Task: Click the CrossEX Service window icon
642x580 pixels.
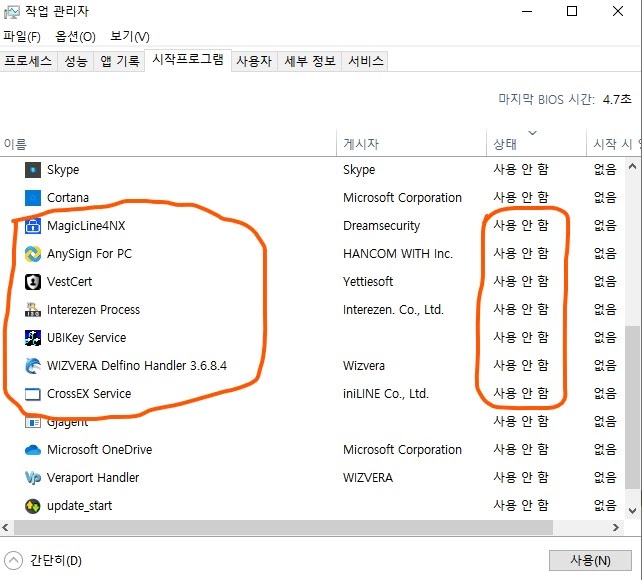Action: click(x=33, y=394)
